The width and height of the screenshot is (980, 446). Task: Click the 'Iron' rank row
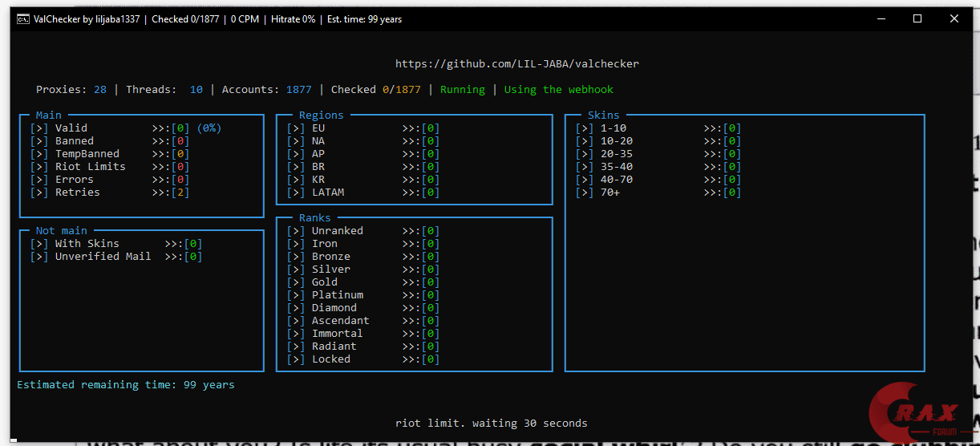coord(363,243)
